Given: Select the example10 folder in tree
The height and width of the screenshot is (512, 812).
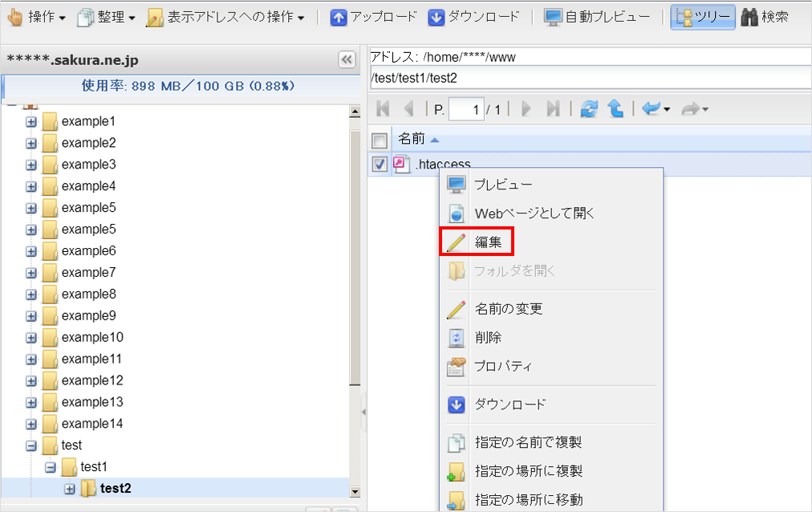Looking at the screenshot, I should [92, 337].
